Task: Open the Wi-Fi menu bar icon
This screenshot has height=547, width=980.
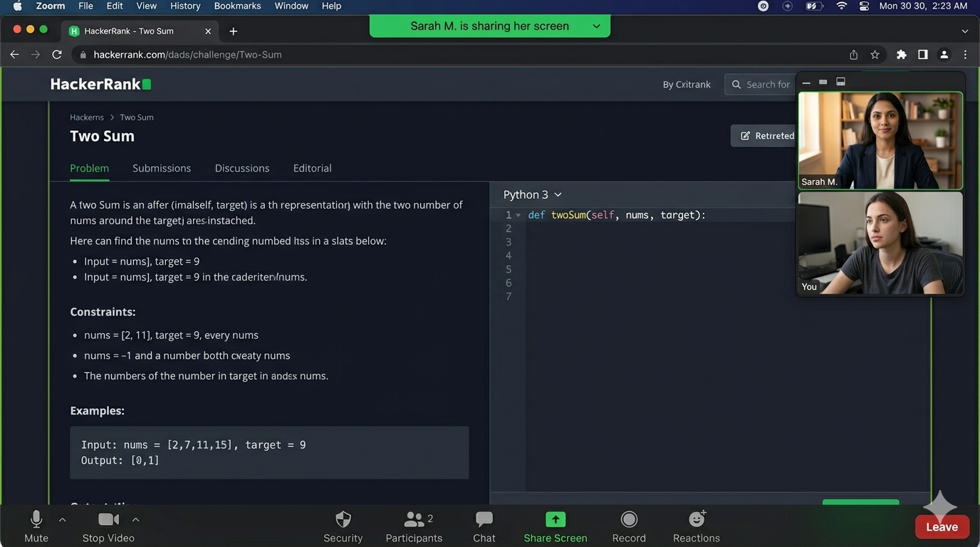Action: point(842,6)
